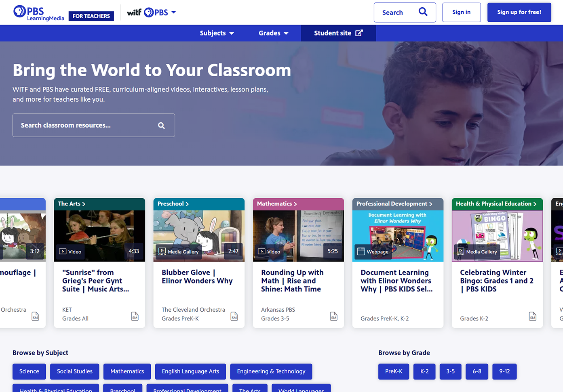Click the 'Browse by Subject' heading
Screen dimensions: 563x392
40,353
